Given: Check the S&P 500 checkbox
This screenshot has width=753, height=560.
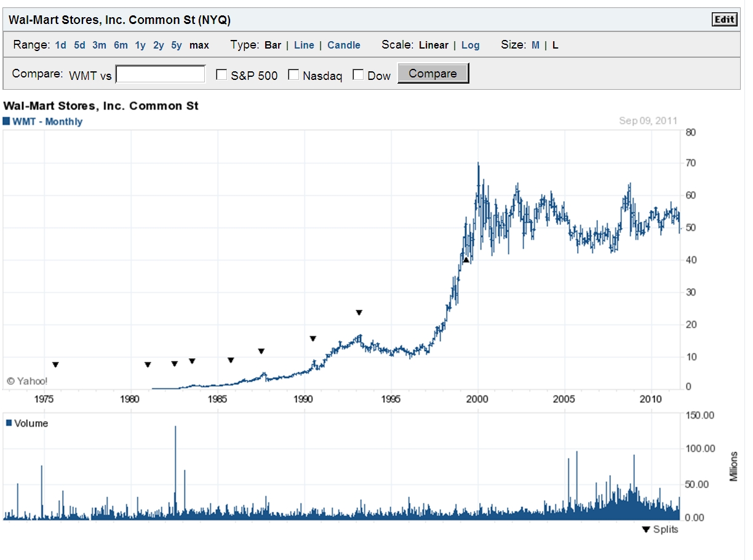Looking at the screenshot, I should click(221, 75).
